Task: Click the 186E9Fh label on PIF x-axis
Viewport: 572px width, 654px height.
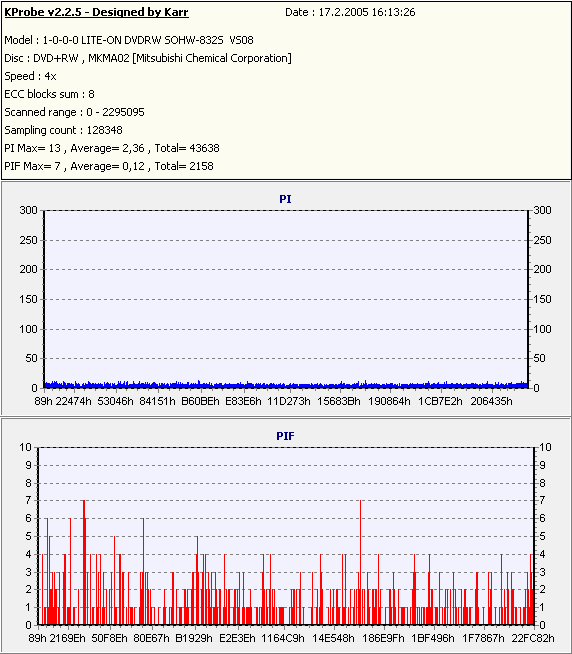Action: point(383,638)
